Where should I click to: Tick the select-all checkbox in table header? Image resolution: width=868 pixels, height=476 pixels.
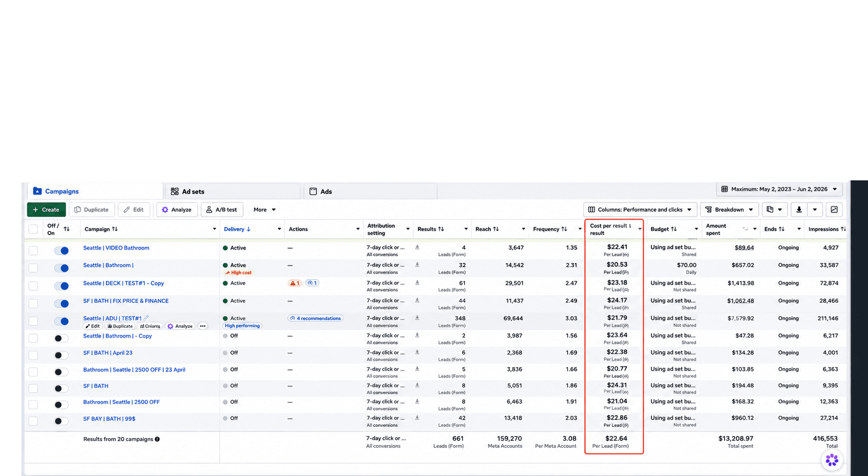pos(33,229)
